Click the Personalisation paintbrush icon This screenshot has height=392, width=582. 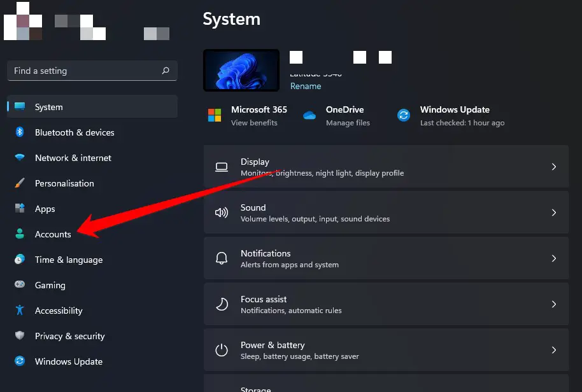[20, 183]
